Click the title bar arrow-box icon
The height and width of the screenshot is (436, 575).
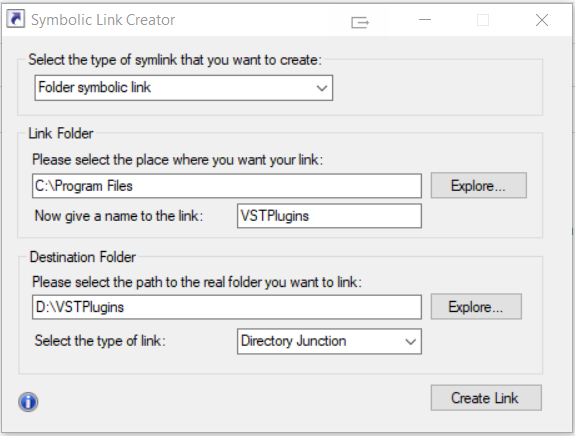click(360, 22)
